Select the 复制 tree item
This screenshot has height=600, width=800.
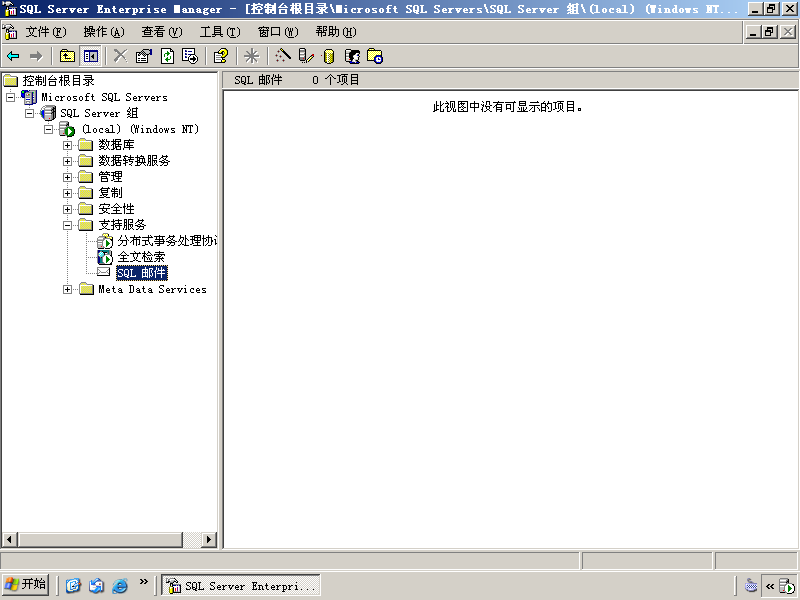pos(110,193)
